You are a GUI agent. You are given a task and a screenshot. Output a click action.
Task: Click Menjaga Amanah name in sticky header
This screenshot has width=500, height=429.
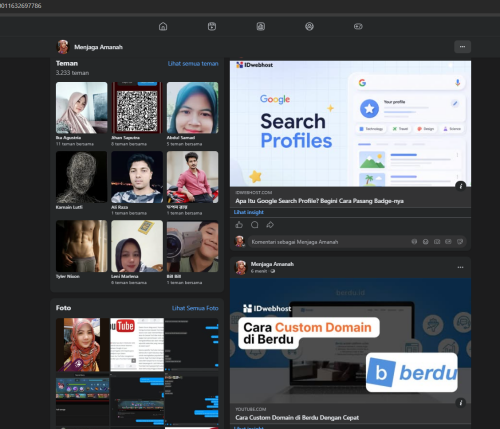pos(98,47)
